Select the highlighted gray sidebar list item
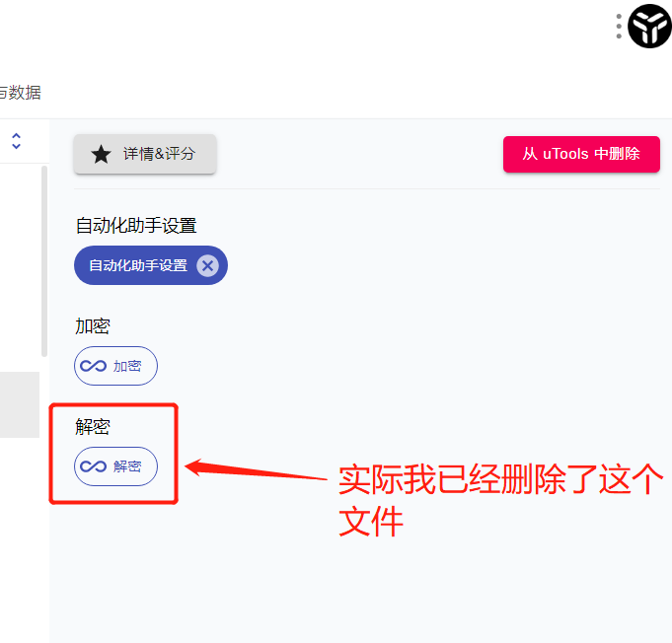This screenshot has height=643, width=672. tap(20, 404)
